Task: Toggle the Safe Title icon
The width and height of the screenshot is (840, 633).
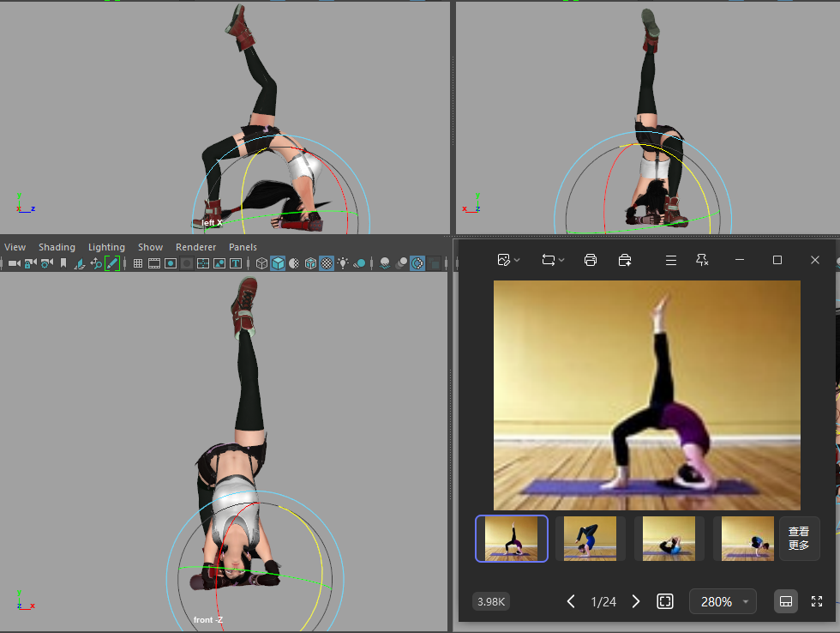Action: point(235,263)
